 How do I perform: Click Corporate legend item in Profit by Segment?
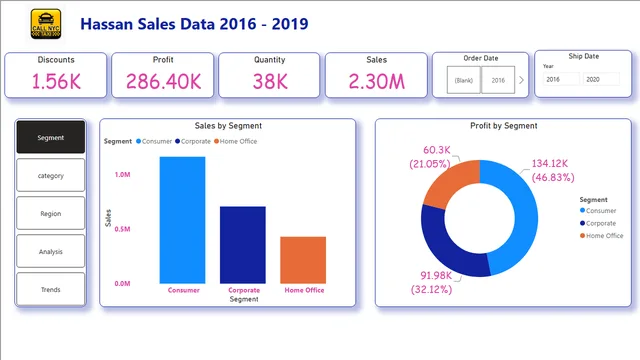598,223
